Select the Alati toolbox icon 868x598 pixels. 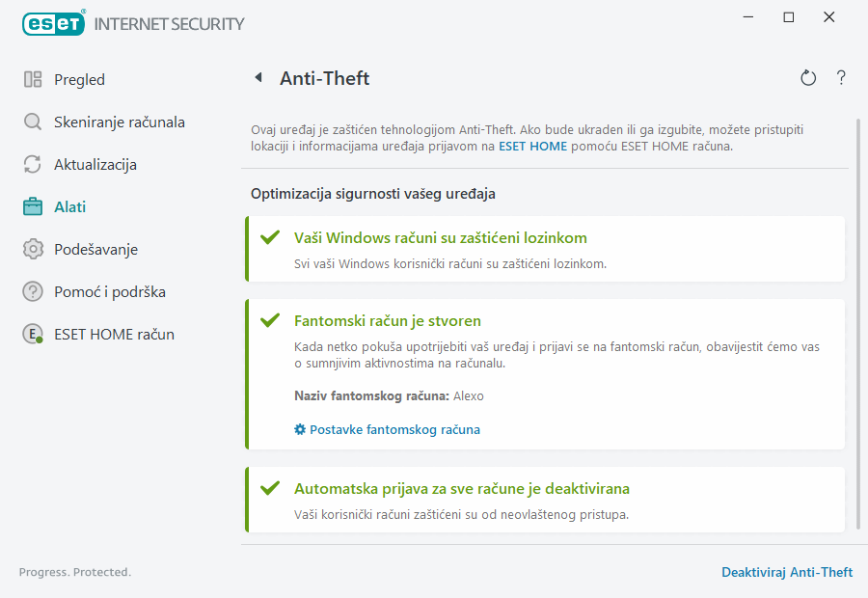tap(33, 206)
